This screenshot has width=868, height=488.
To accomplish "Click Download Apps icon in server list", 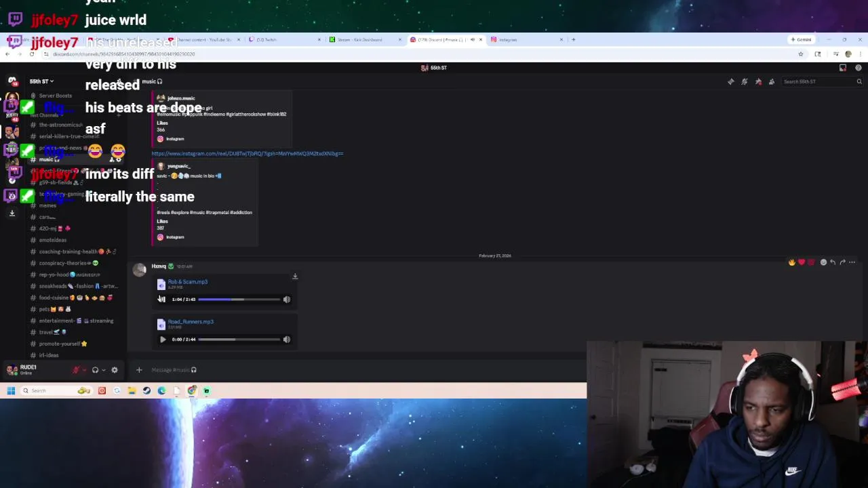I will coord(12,213).
